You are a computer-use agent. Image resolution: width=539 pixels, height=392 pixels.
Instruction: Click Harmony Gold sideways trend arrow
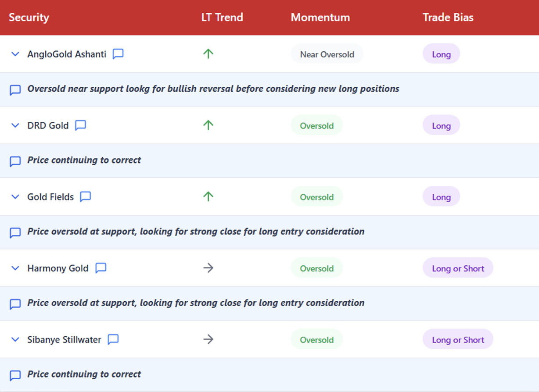pos(208,268)
